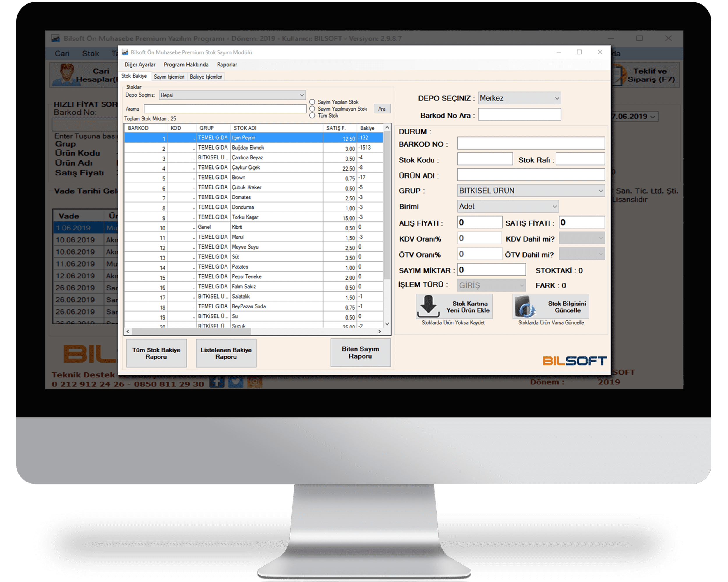Viewport: 728px width, 582px height.
Task: Click the Barkod No Ara input field
Action: point(519,114)
